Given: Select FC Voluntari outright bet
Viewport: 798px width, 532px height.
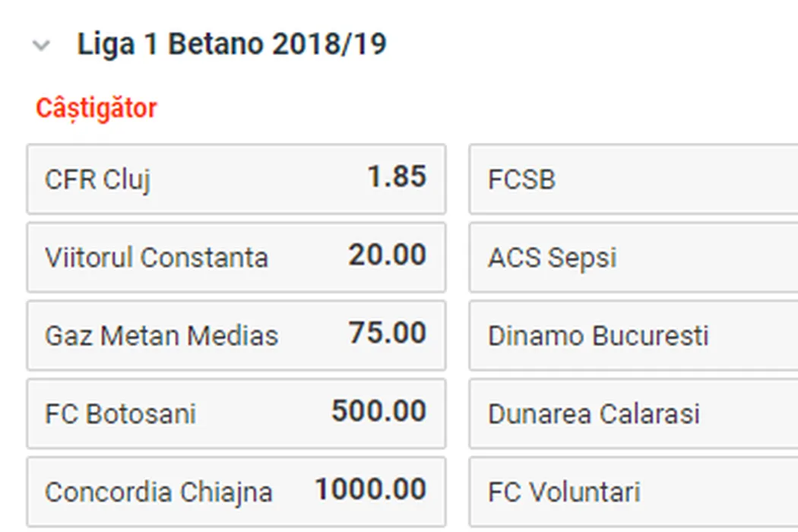Looking at the screenshot, I should click(632, 492).
